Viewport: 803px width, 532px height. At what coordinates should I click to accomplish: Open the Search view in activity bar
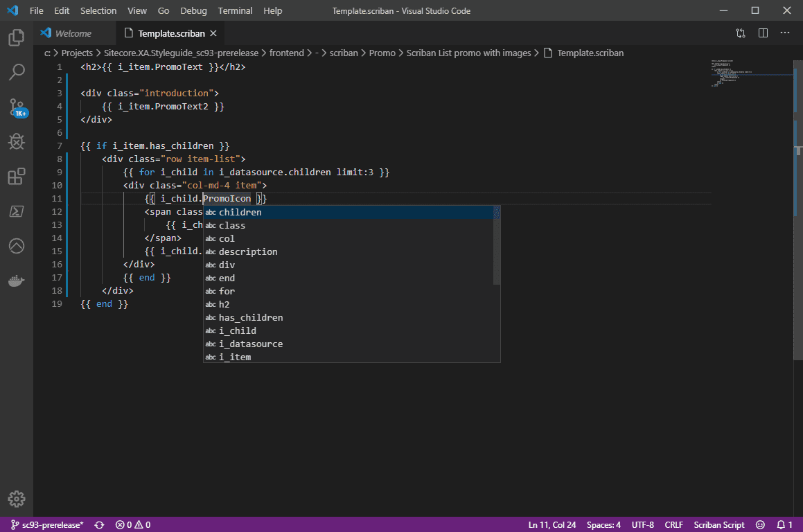(x=17, y=72)
